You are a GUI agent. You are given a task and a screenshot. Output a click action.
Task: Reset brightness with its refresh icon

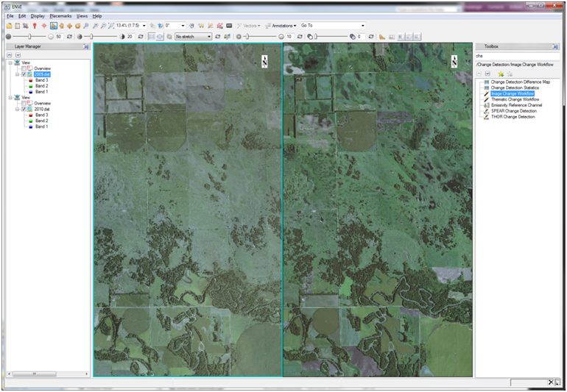tap(69, 36)
